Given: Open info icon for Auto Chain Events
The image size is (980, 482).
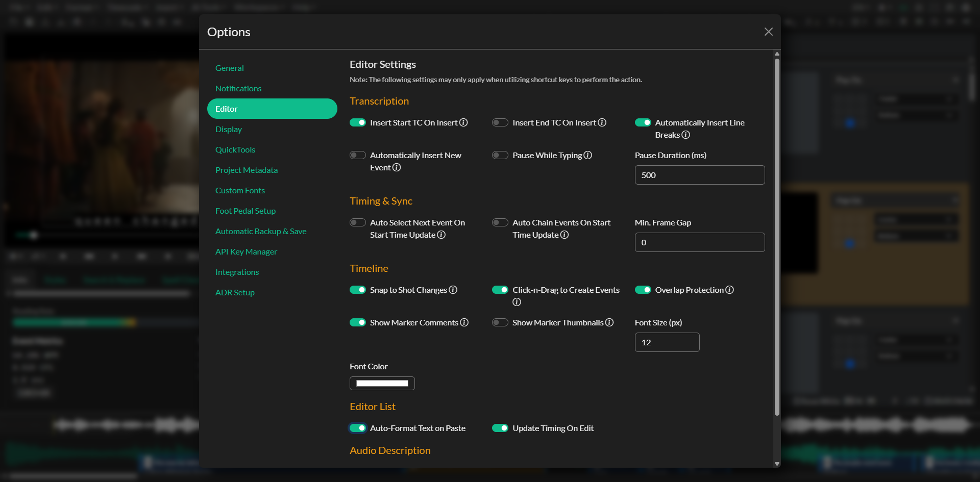Looking at the screenshot, I should [x=565, y=235].
